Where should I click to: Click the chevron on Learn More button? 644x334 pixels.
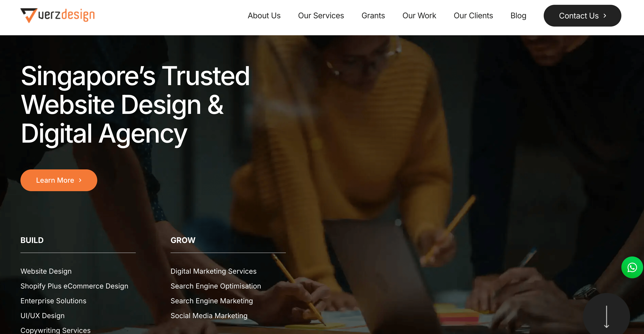coord(80,180)
